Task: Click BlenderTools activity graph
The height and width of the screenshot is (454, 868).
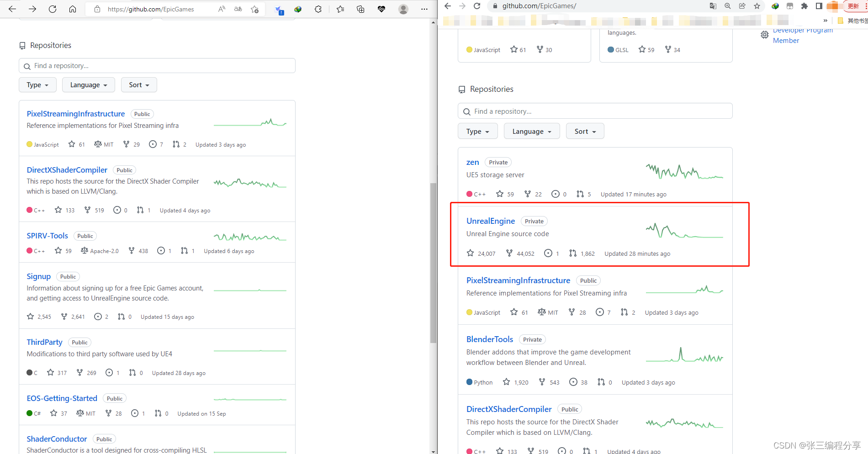Action: [x=684, y=355]
